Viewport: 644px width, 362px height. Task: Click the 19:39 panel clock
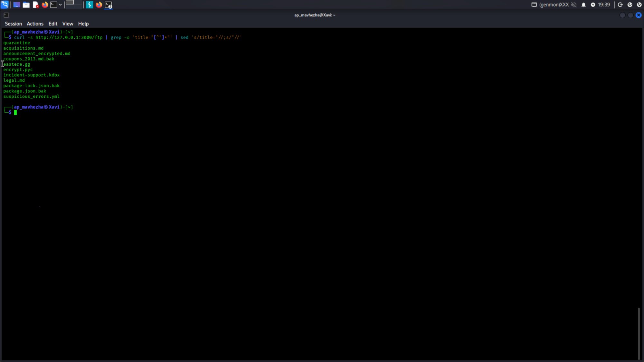[x=604, y=5]
